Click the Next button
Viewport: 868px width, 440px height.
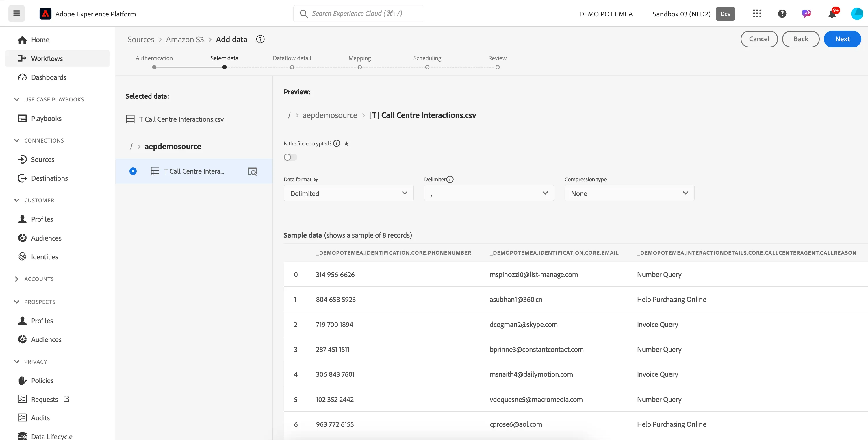[842, 39]
